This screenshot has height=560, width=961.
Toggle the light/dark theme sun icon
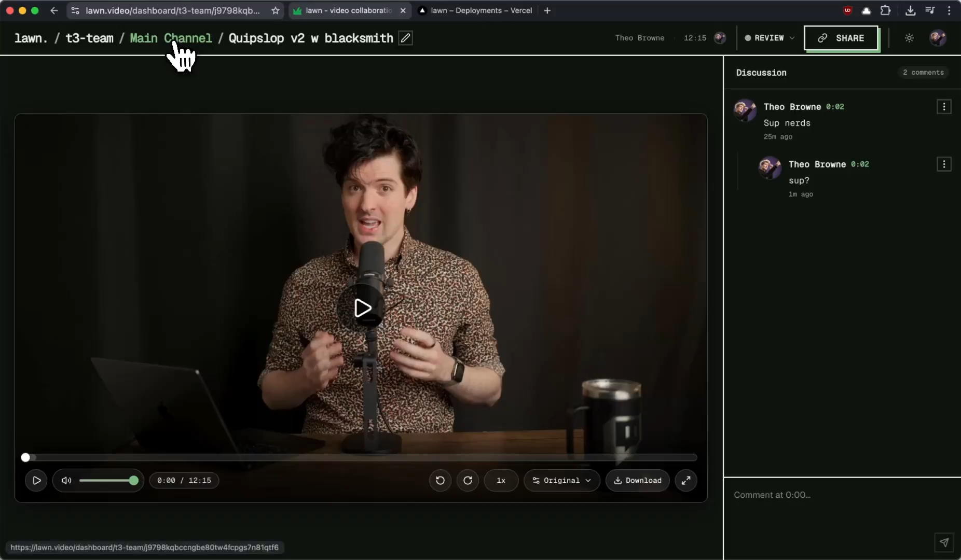click(909, 38)
